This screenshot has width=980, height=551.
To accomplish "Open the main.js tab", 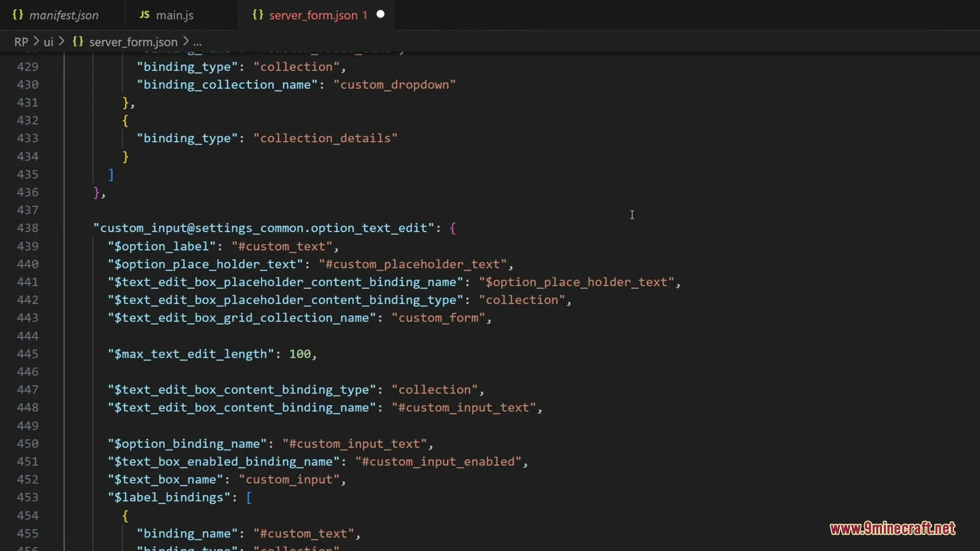I will pyautogui.click(x=175, y=15).
